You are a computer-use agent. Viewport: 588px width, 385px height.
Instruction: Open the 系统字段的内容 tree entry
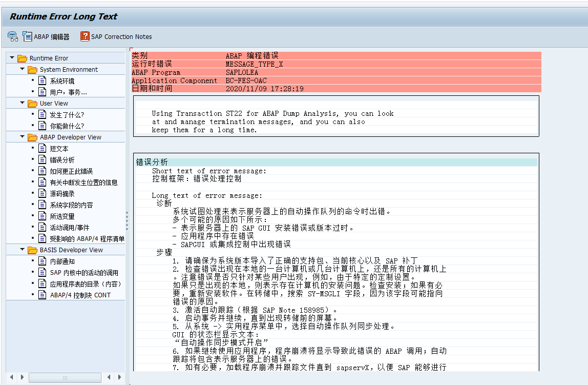pyautogui.click(x=71, y=205)
